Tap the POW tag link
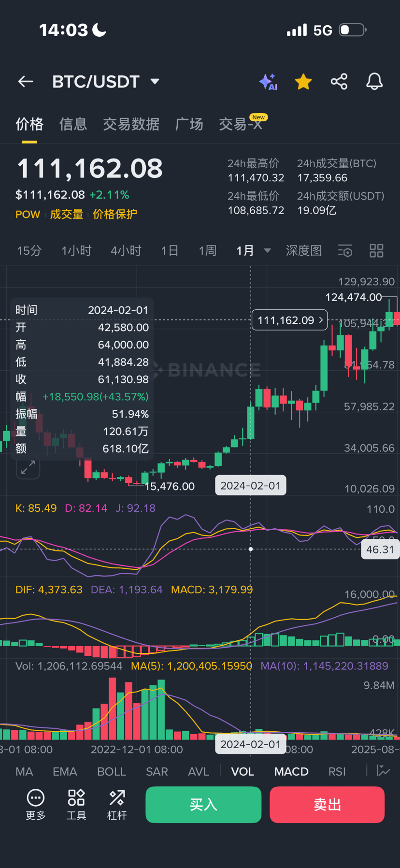Image resolution: width=400 pixels, height=868 pixels. pos(28,214)
